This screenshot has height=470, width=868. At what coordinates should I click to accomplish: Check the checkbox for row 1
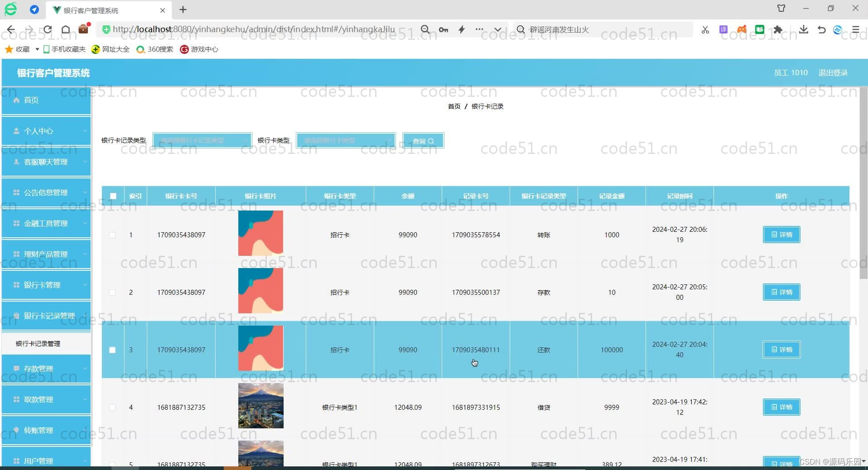pos(112,235)
